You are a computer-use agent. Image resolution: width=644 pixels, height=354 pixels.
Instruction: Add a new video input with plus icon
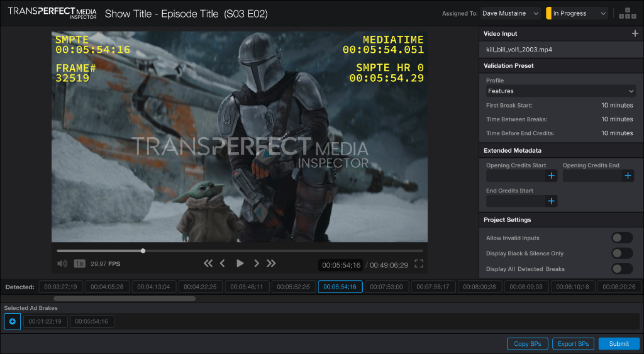coord(635,34)
